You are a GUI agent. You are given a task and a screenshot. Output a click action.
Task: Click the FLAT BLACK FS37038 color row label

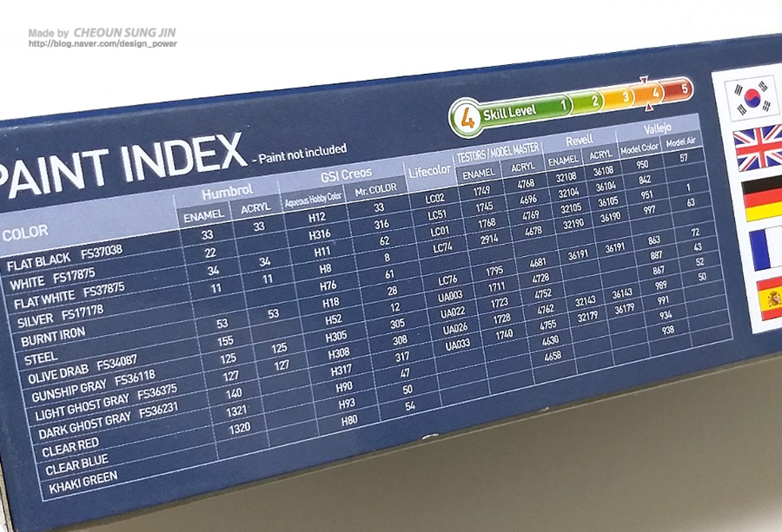click(x=65, y=258)
